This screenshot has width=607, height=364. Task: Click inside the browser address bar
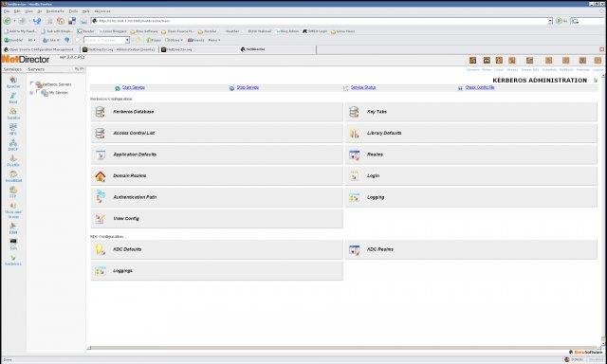[x=322, y=21]
